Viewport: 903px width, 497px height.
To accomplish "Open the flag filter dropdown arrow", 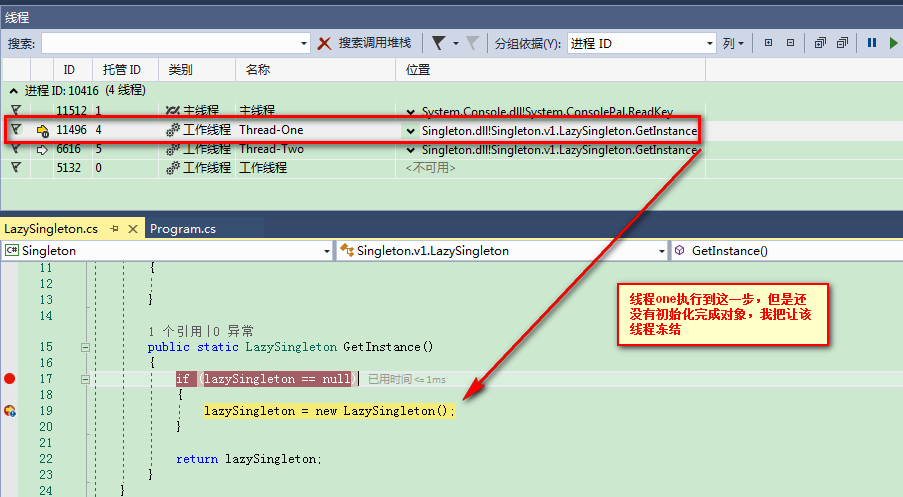I will point(456,44).
